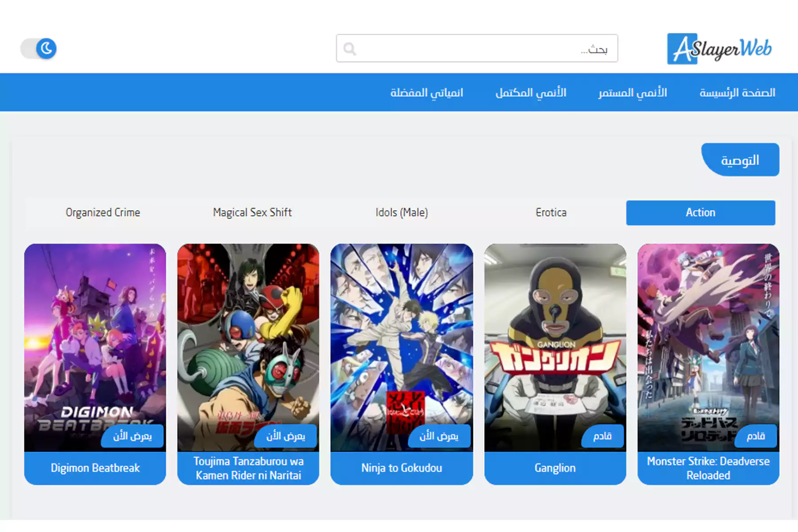Click the search magnifier icon
The height and width of the screenshot is (532, 798).
[350, 49]
